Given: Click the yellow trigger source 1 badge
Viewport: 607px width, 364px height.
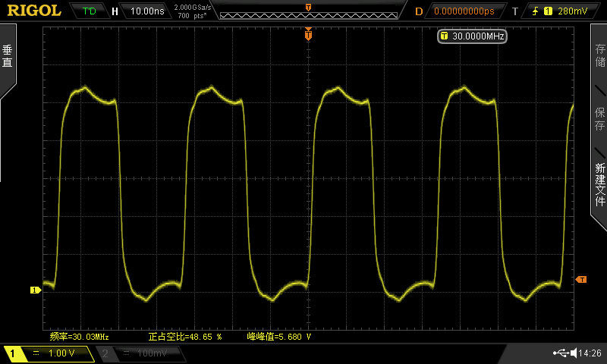Looking at the screenshot, I should 548,11.
